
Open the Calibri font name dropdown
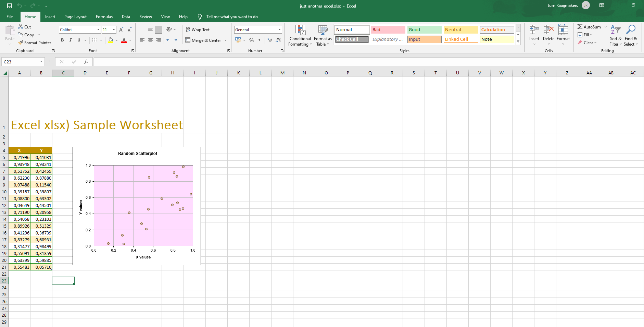click(x=98, y=30)
